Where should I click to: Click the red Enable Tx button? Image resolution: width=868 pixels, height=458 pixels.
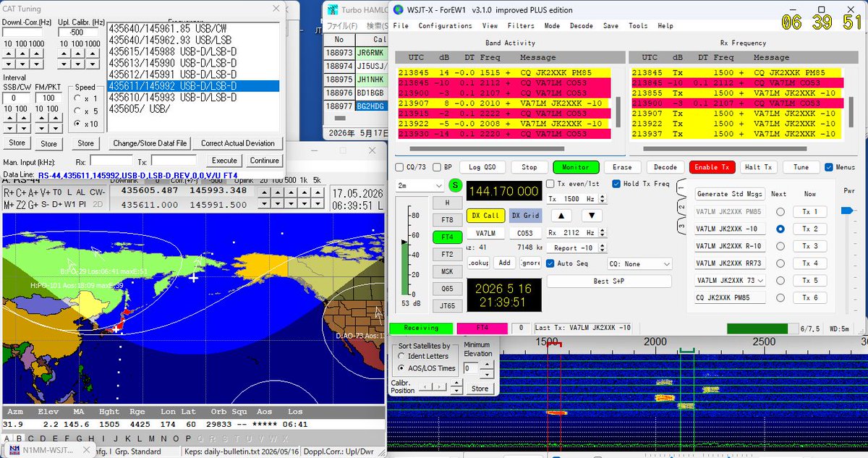711,167
